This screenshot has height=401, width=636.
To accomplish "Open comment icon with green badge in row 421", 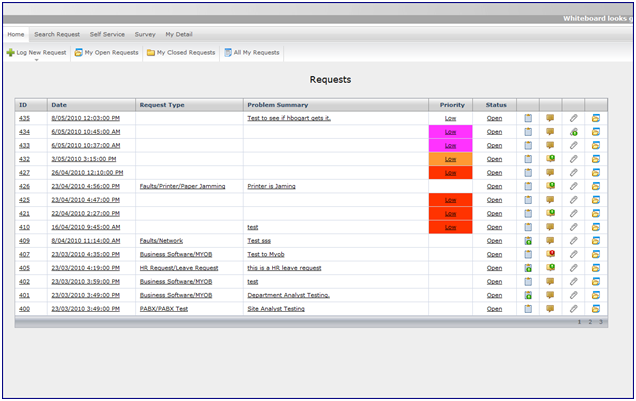I will (x=550, y=213).
